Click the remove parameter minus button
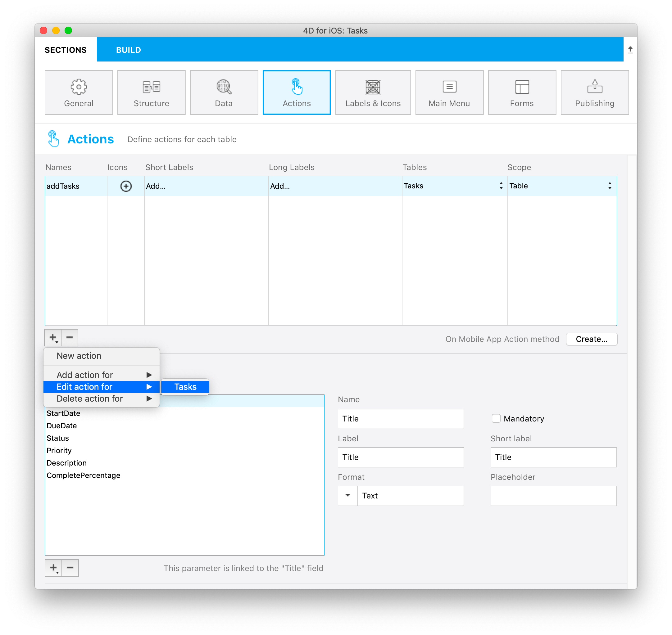This screenshot has height=635, width=672. tap(70, 568)
